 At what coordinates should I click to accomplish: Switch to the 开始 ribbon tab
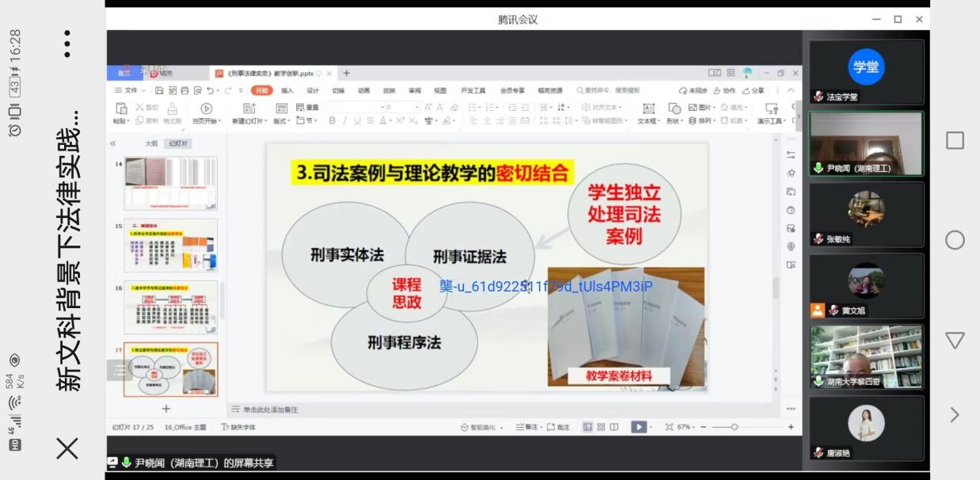click(262, 90)
